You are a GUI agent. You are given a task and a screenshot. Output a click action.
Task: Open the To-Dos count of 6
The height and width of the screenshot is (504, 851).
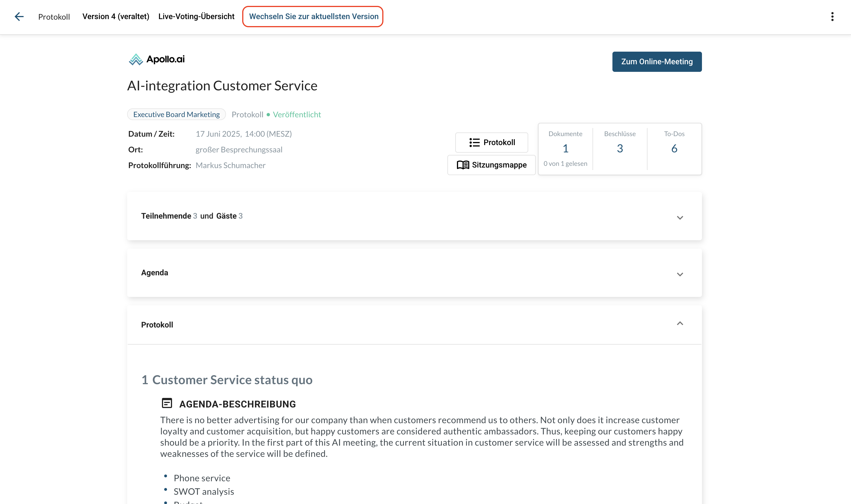(x=674, y=148)
